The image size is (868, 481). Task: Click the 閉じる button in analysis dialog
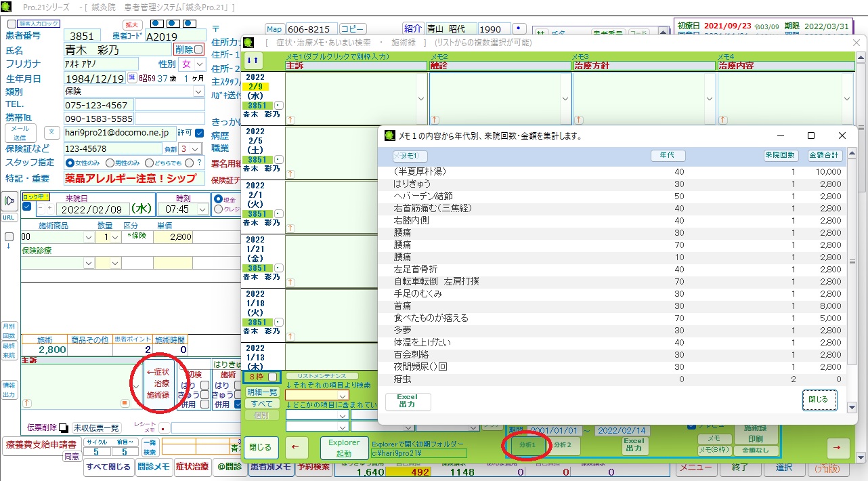(819, 399)
